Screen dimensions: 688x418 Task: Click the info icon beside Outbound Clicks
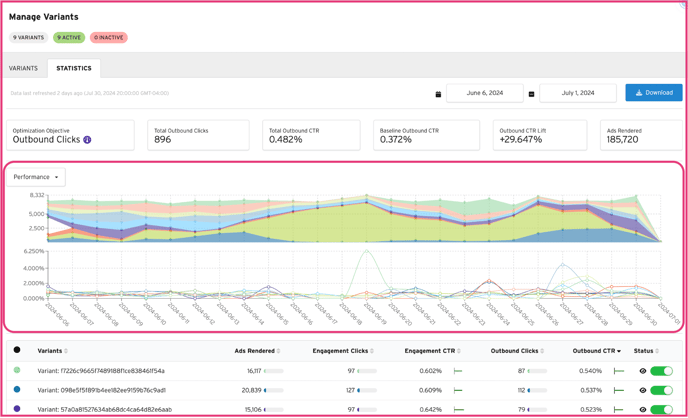(x=87, y=140)
